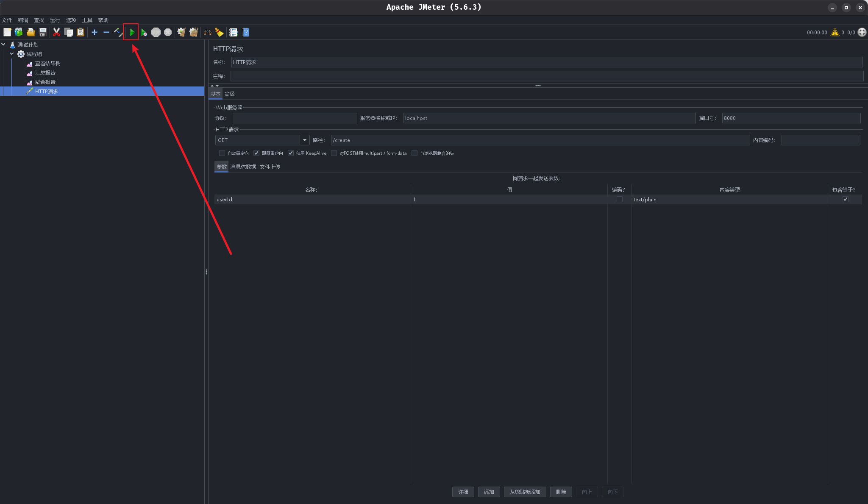Screen dimensions: 868x504
Task: Collapse the 线程组 tree node
Action: [x=12, y=54]
